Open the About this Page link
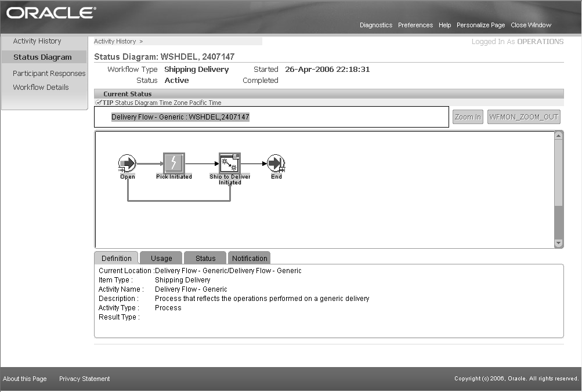The height and width of the screenshot is (392, 582). point(25,379)
